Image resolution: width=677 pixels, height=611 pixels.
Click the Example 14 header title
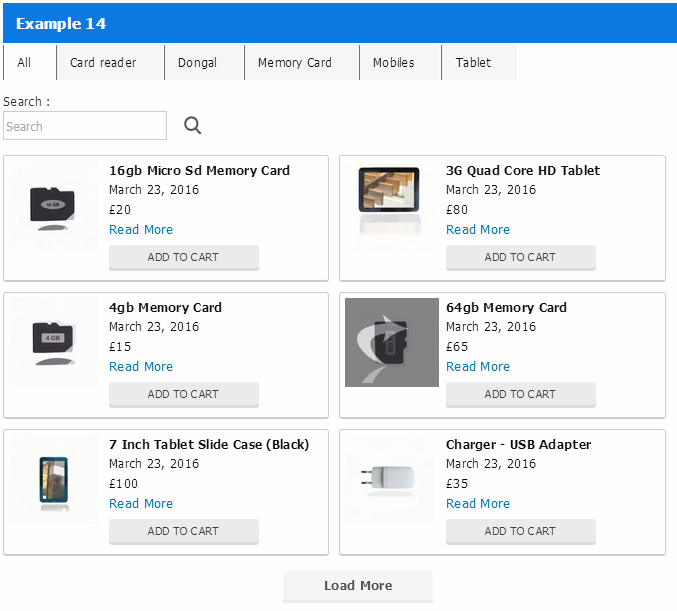pyautogui.click(x=61, y=24)
